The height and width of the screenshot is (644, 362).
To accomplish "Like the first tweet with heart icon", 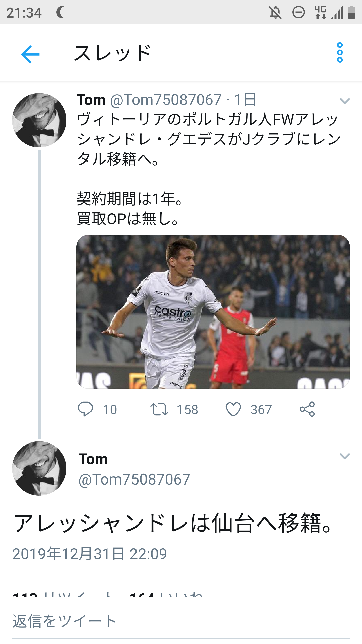I will 233,409.
